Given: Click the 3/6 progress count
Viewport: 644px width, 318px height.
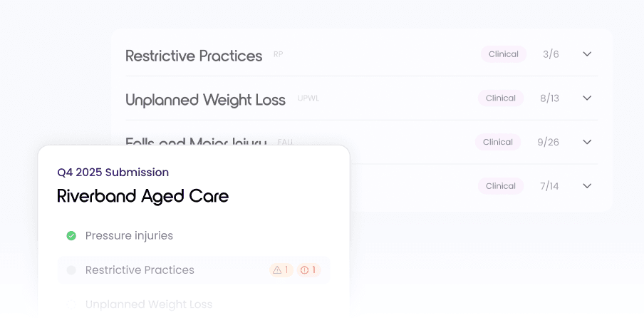Looking at the screenshot, I should (x=551, y=54).
